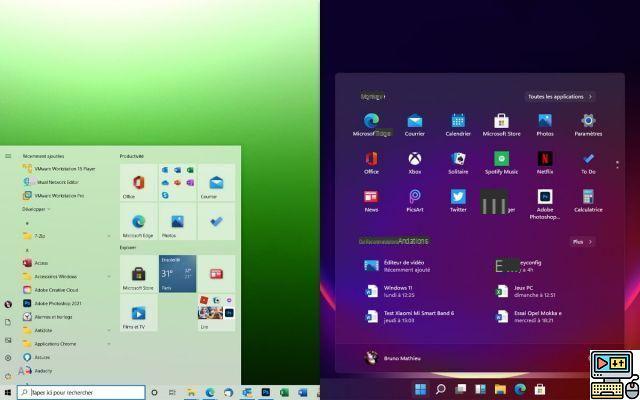Open Microsoft Store from Windows 11 pinned apps
The image size is (640, 400).
pos(501,125)
